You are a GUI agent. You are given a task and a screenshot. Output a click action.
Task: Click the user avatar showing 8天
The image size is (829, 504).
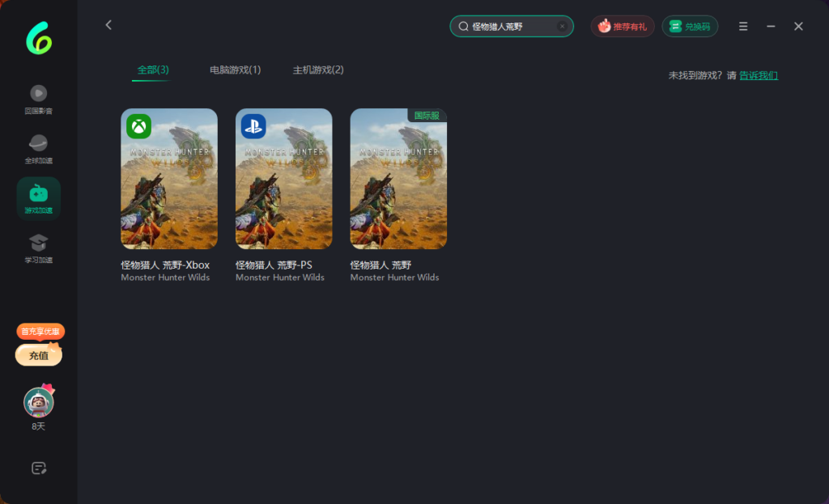click(38, 402)
